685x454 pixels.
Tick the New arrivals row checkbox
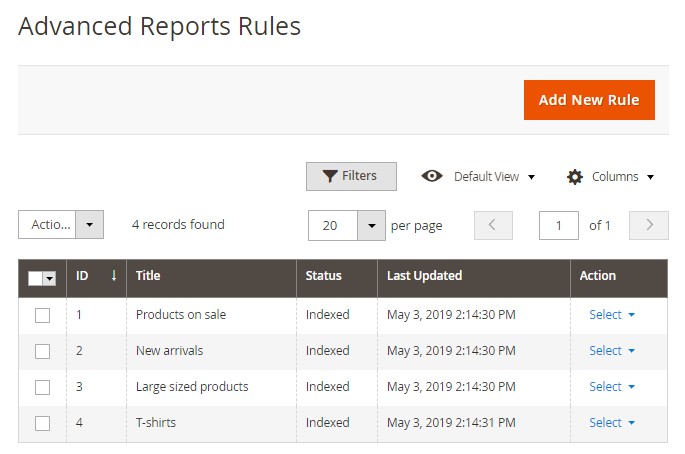click(x=42, y=351)
